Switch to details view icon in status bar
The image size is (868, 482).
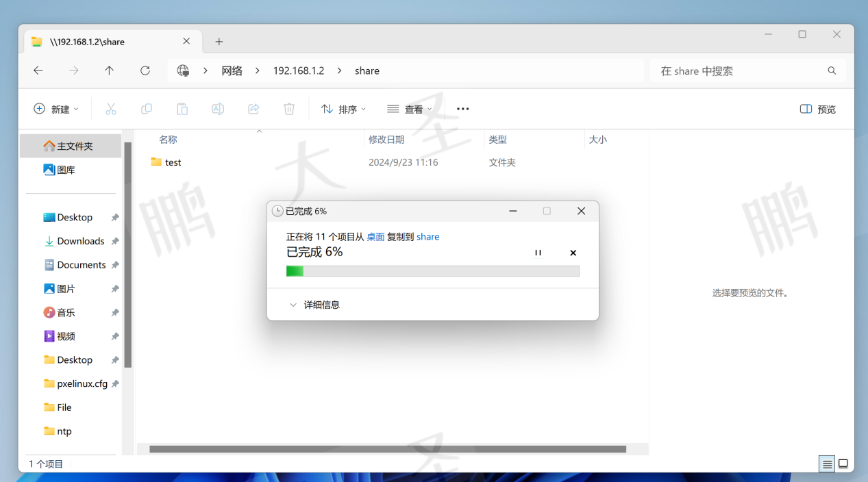pyautogui.click(x=828, y=464)
